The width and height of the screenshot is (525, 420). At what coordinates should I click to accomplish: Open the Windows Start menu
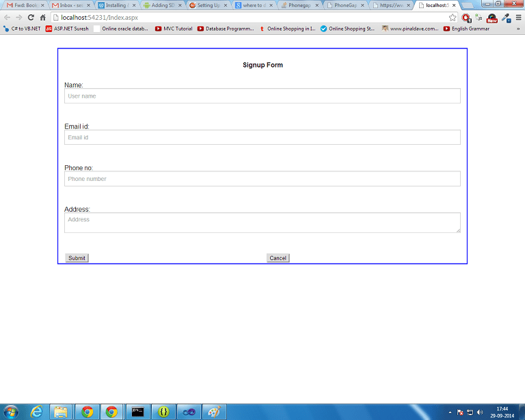click(10, 412)
